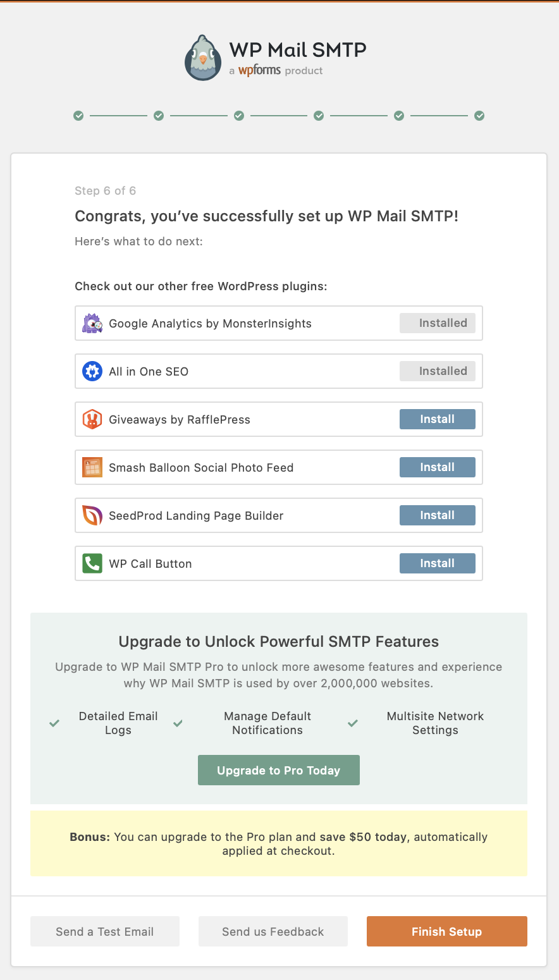Click Upgrade to Pro Today
This screenshot has width=559, height=980.
tap(278, 770)
